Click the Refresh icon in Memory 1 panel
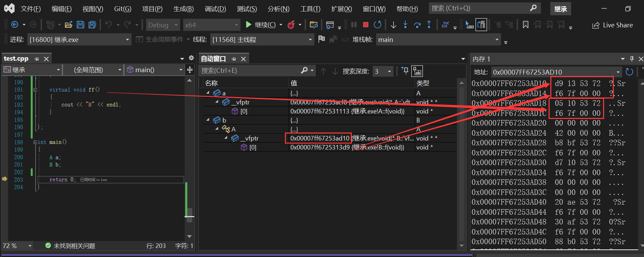Screen dimensions: 644x257 [629, 72]
